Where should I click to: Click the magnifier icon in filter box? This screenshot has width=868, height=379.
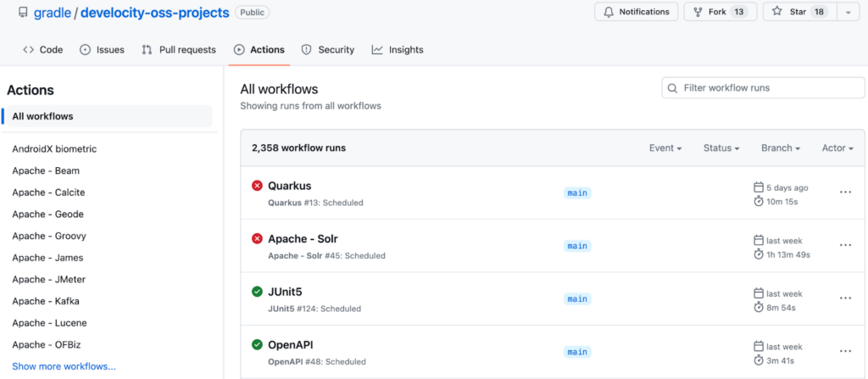(x=672, y=88)
